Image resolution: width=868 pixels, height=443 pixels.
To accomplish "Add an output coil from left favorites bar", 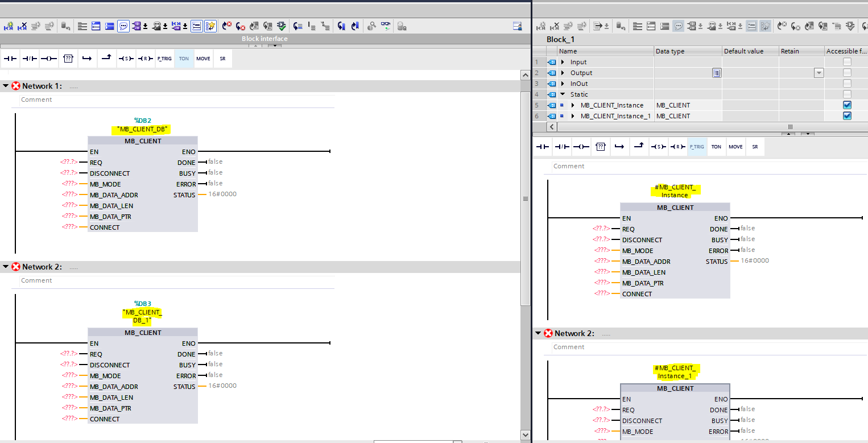I will (x=49, y=59).
